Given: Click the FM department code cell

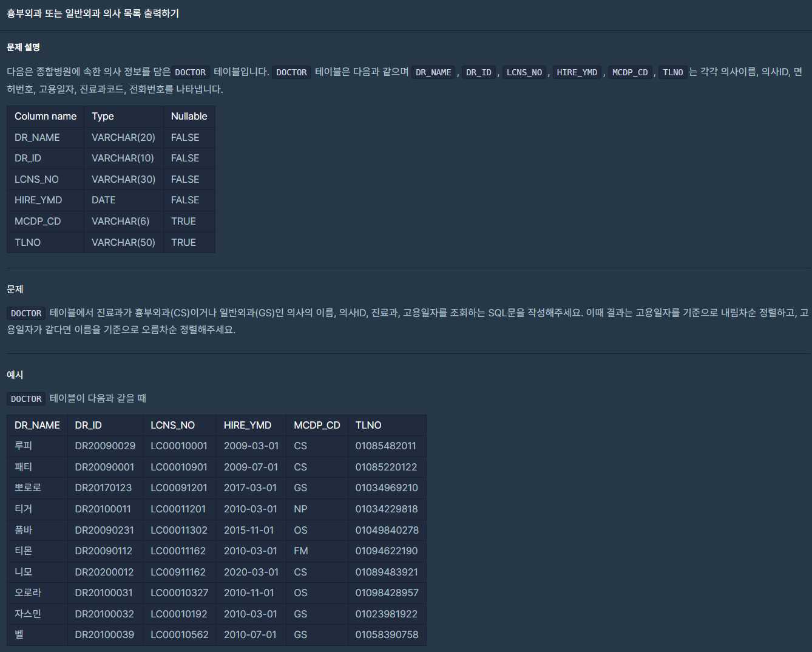Looking at the screenshot, I should [x=300, y=551].
